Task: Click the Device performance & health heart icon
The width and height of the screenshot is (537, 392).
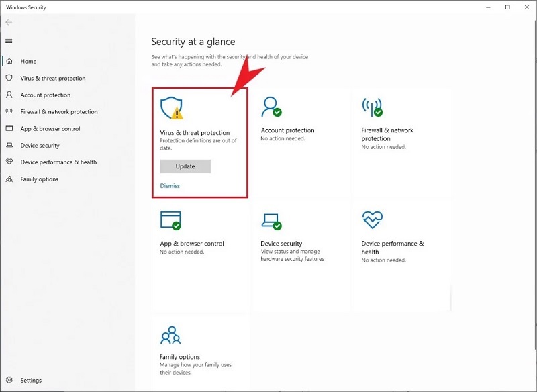Action: pos(372,220)
